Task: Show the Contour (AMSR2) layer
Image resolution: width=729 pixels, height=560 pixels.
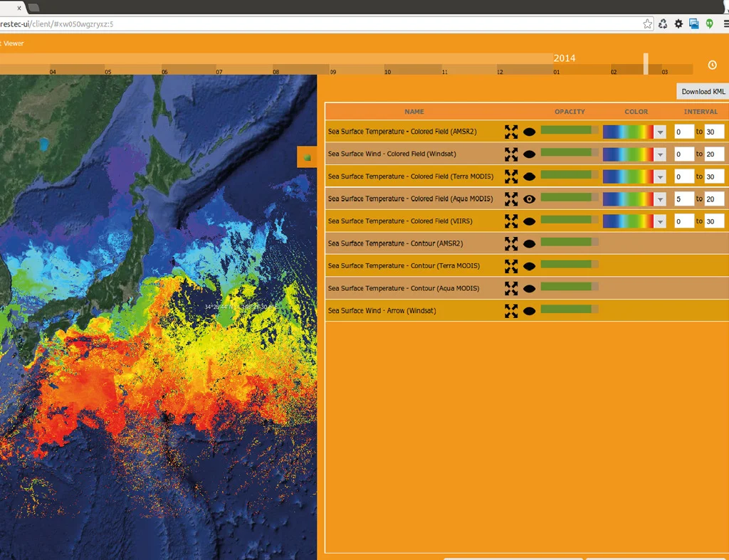Action: (x=529, y=243)
